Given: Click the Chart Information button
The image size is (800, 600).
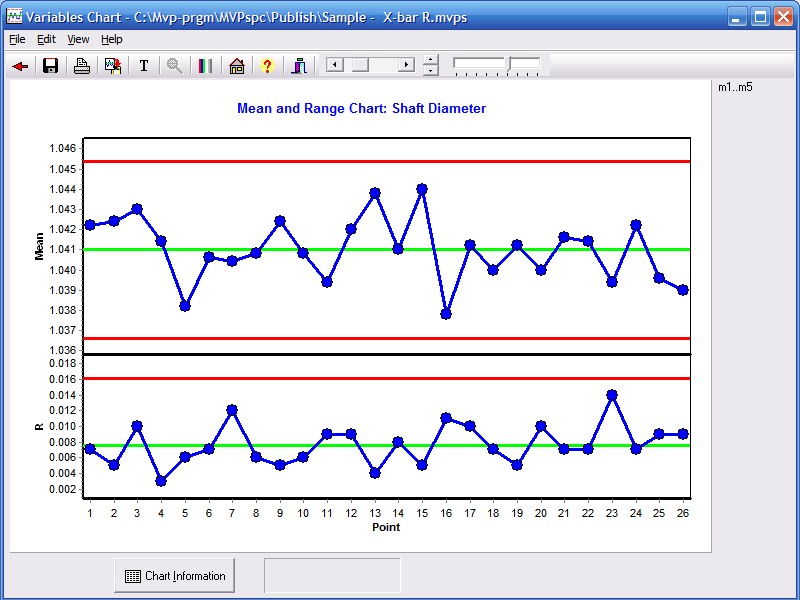Looking at the screenshot, I should pyautogui.click(x=174, y=576).
